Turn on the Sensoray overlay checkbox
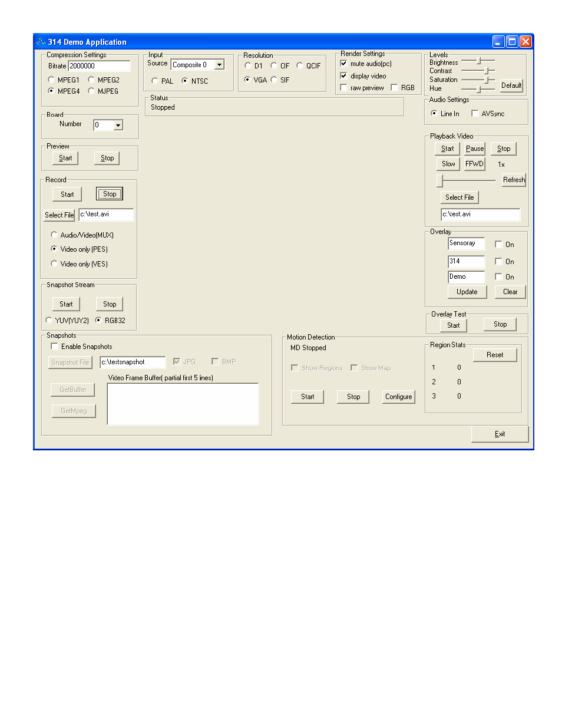Image resolution: width=562 pixels, height=728 pixels. point(498,244)
